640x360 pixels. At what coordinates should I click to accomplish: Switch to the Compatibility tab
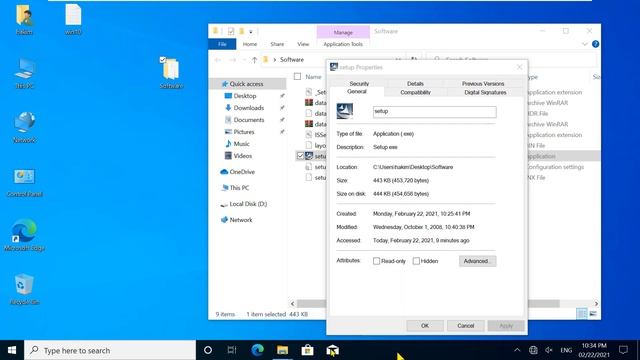(415, 92)
